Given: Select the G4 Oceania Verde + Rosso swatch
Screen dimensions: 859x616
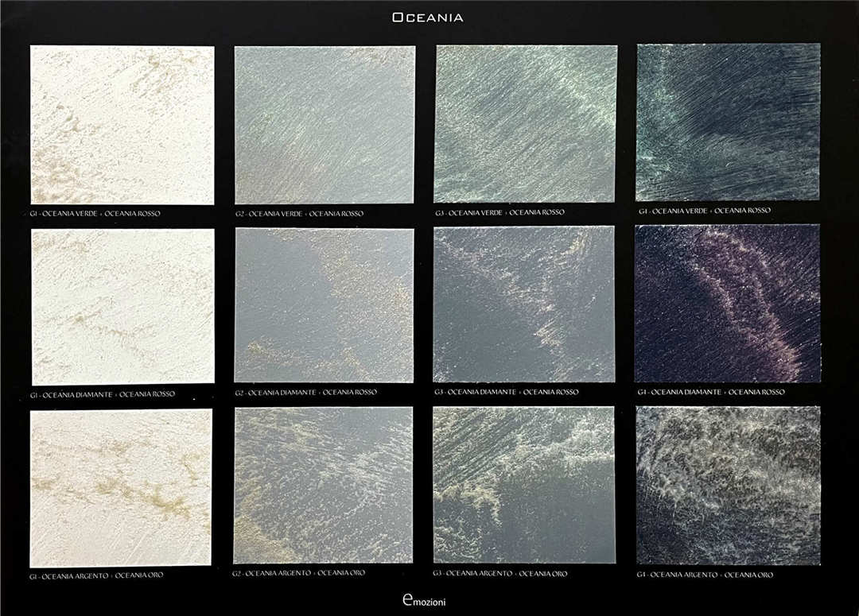Looking at the screenshot, I should pyautogui.click(x=728, y=122).
